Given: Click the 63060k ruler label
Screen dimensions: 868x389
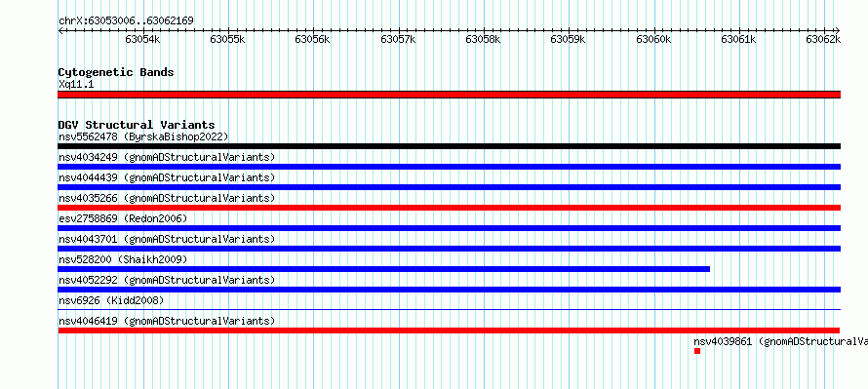Looking at the screenshot, I should click(x=653, y=39).
